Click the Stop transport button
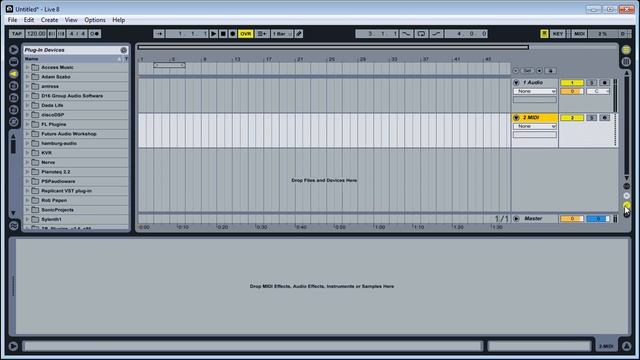The height and width of the screenshot is (360, 640). [x=223, y=34]
